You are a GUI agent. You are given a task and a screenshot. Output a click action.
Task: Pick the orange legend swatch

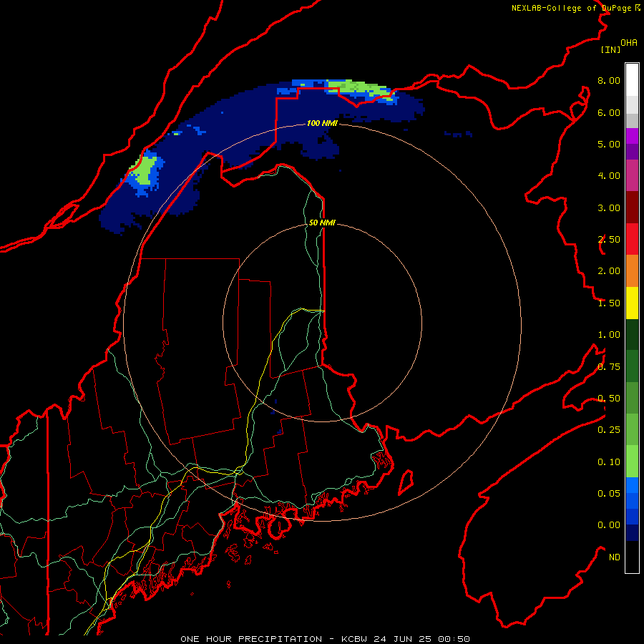pos(632,271)
